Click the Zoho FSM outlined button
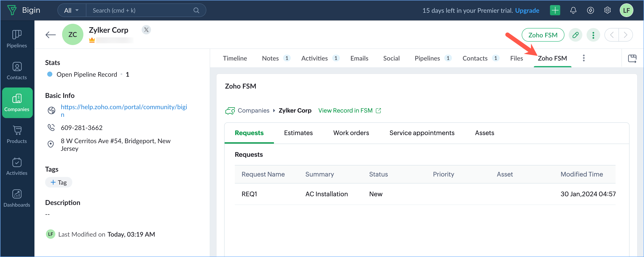 click(543, 35)
